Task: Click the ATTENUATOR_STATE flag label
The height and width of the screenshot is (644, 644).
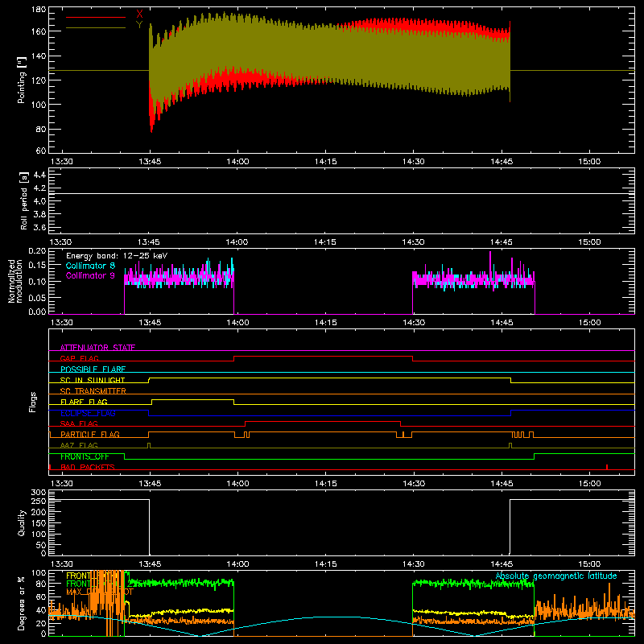Action: (x=97, y=348)
